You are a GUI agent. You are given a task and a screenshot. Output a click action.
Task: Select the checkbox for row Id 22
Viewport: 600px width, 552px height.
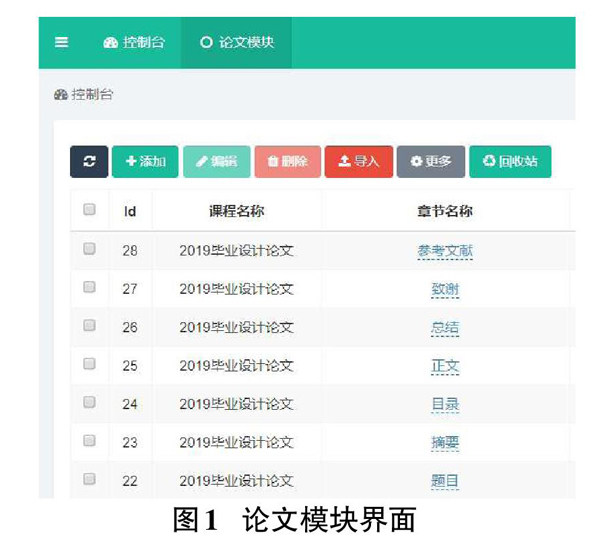pos(89,479)
